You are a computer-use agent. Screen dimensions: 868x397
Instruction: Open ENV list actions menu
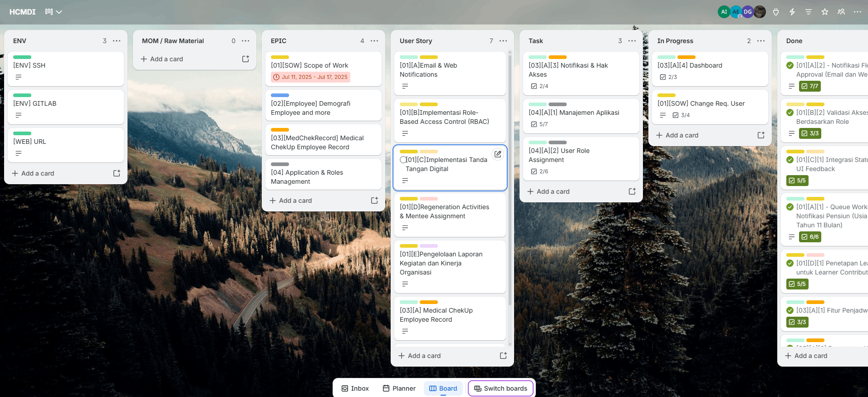click(x=117, y=41)
